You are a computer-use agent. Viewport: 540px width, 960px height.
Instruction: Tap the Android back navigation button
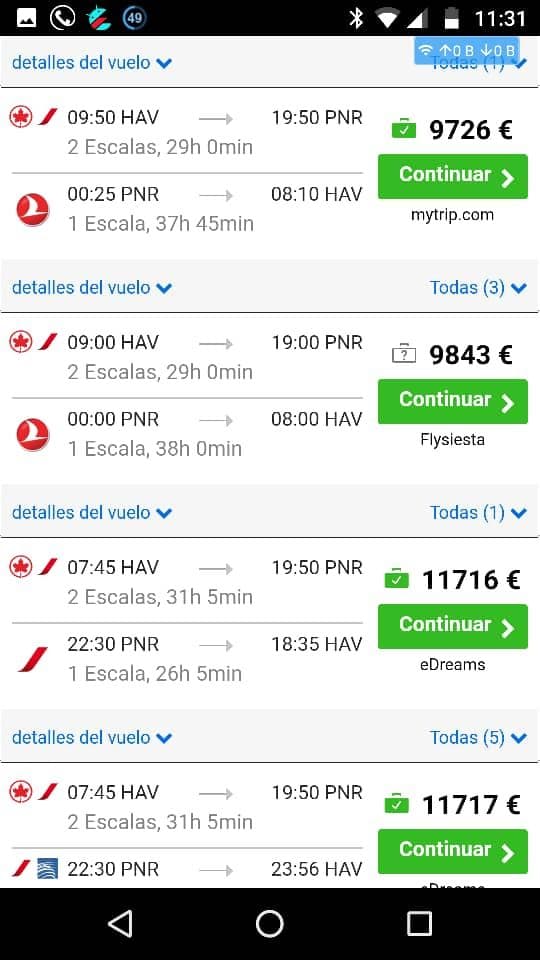(120, 923)
